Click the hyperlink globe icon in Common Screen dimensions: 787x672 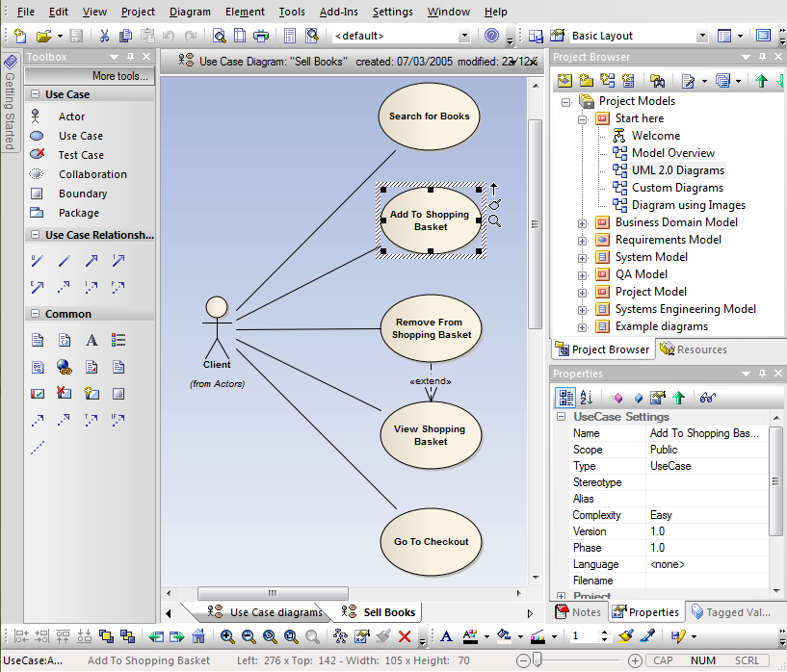click(65, 367)
